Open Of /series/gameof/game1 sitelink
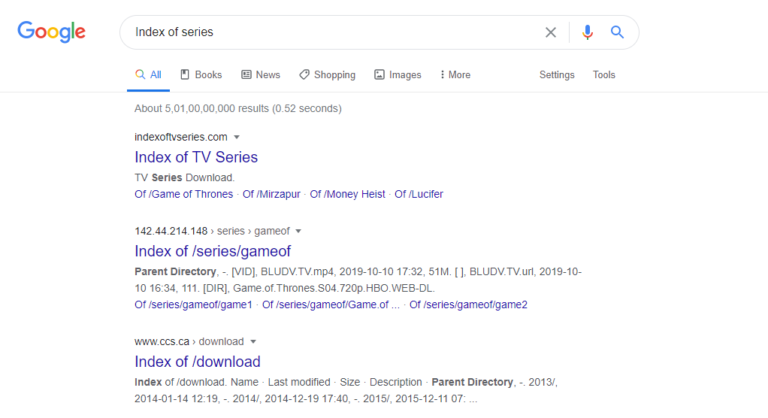This screenshot has width=768, height=418. coord(193,305)
